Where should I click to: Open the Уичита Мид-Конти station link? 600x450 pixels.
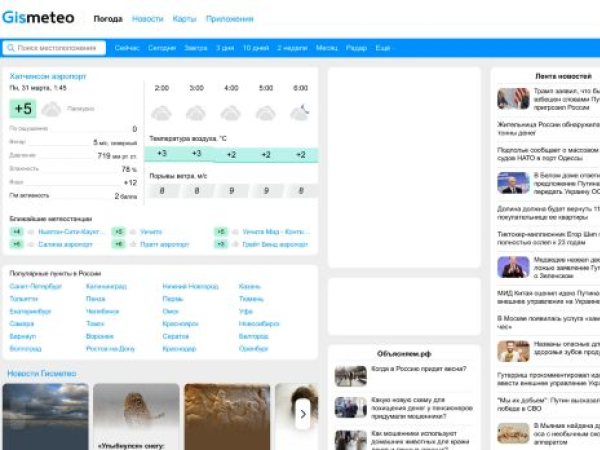coord(276,232)
